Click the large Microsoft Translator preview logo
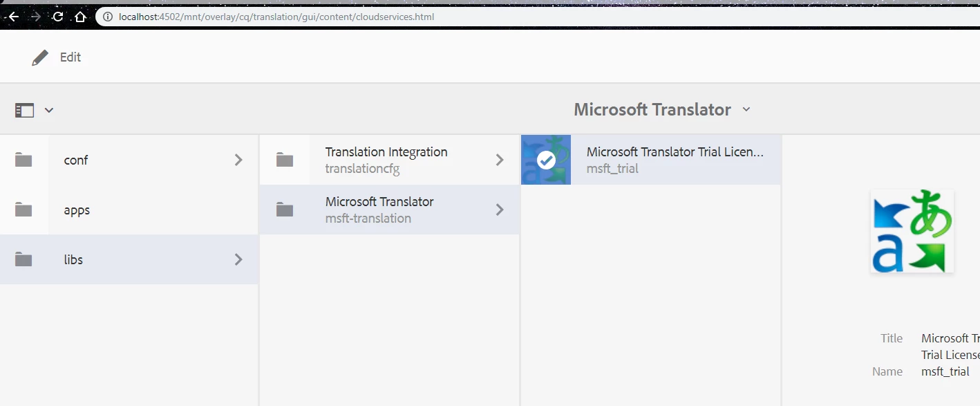This screenshot has width=980, height=406. (x=912, y=231)
